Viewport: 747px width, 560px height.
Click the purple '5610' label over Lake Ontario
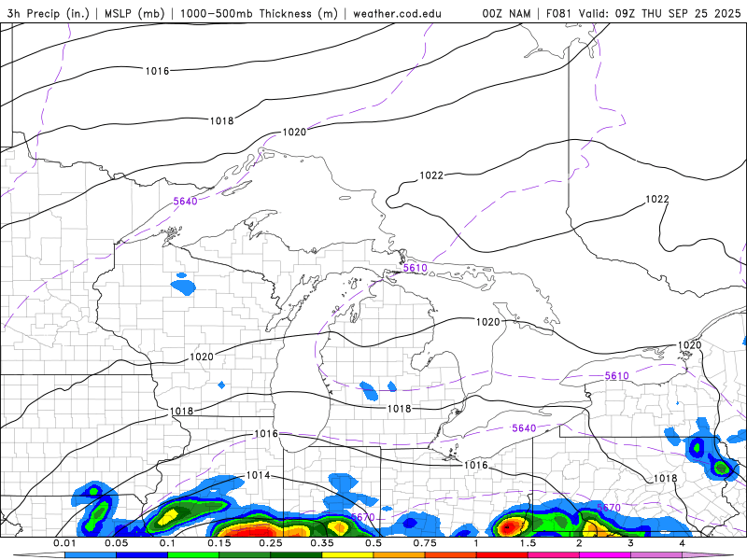click(x=617, y=376)
